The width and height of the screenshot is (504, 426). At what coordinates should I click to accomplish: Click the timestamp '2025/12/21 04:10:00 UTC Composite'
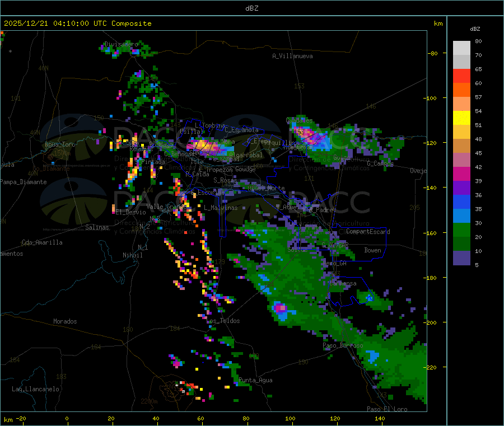pos(77,24)
